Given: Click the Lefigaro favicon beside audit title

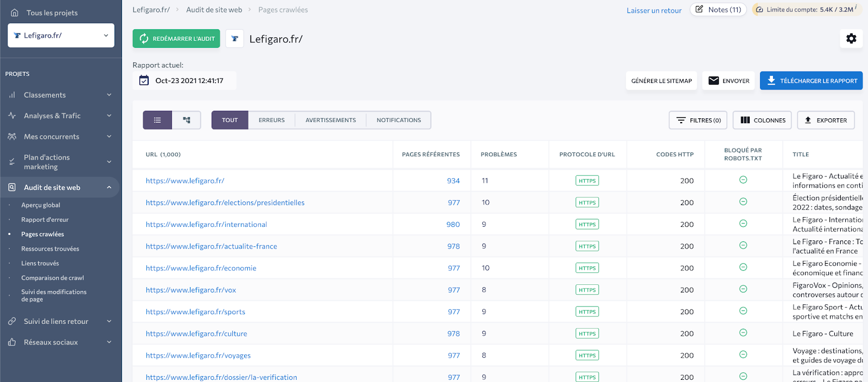Looking at the screenshot, I should (235, 39).
